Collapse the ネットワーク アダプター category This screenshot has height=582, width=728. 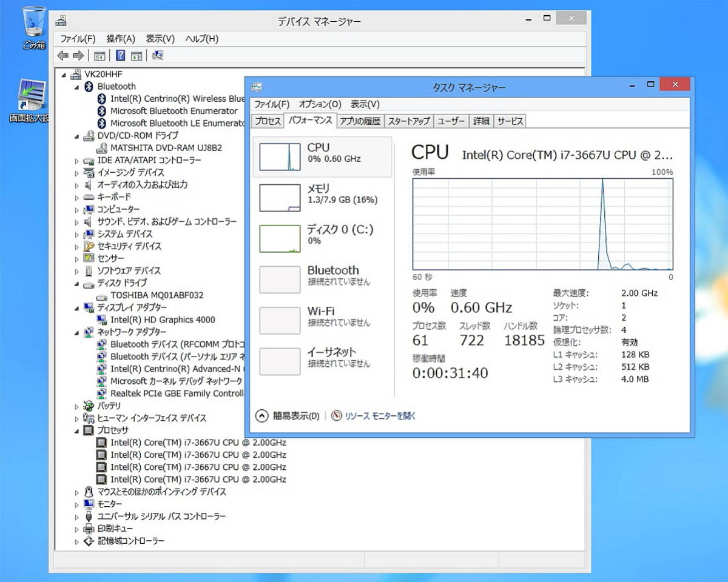coord(77,332)
